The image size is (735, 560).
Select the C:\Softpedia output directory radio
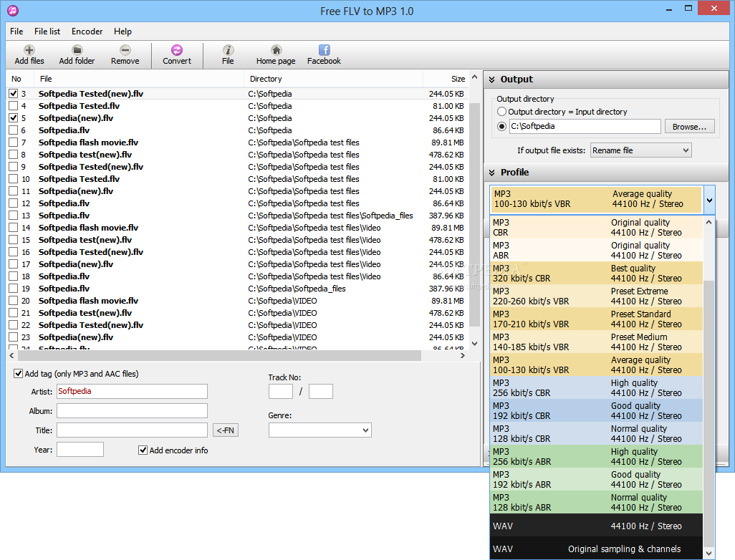pyautogui.click(x=501, y=127)
